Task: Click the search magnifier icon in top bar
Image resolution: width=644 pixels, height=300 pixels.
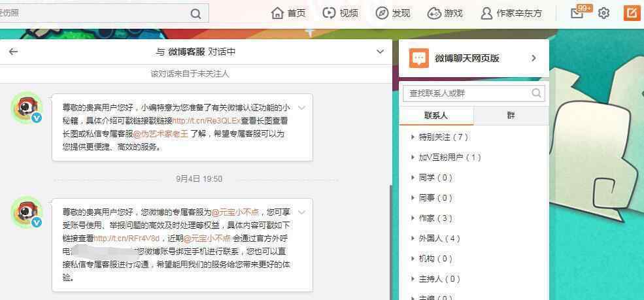Action: (195, 14)
